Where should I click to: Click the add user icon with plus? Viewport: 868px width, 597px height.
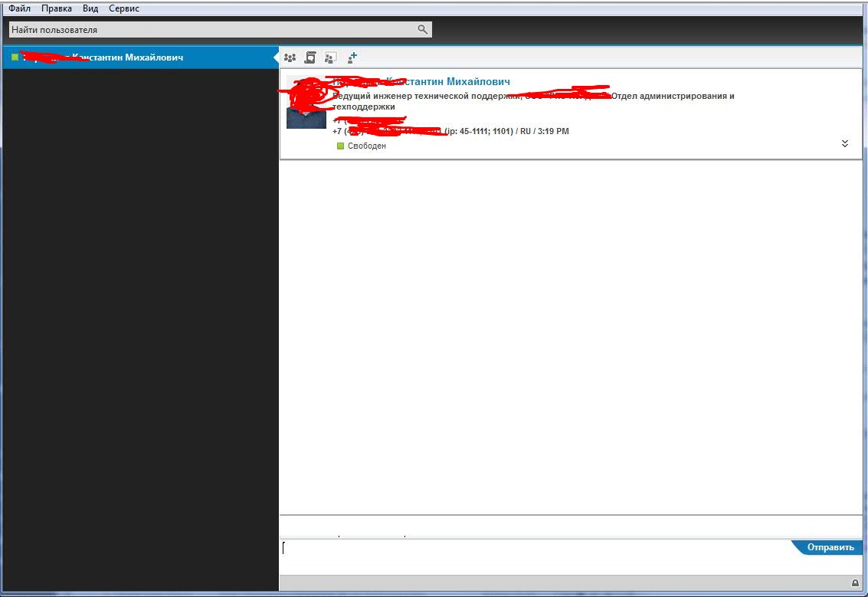pos(352,57)
